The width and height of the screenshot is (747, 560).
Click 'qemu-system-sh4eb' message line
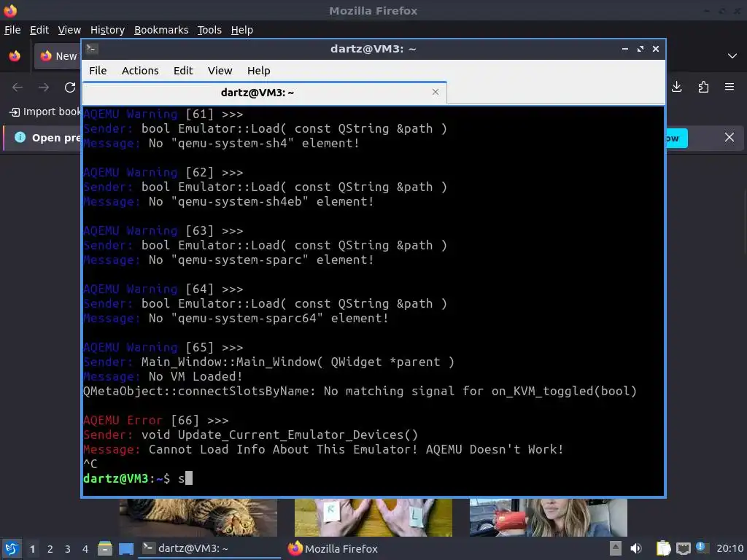228,201
